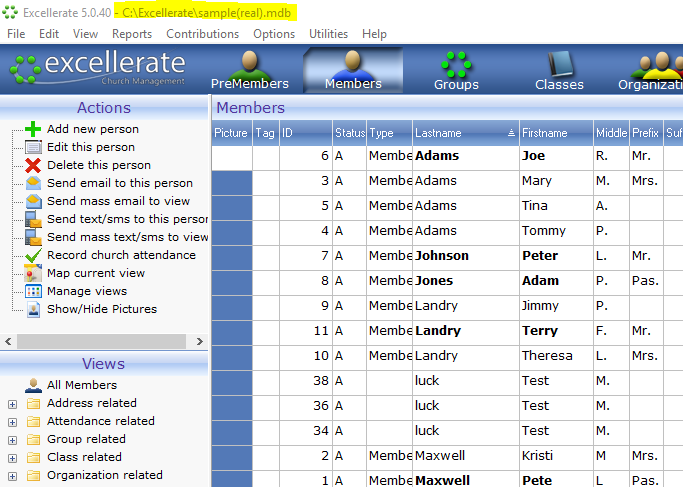Click the Type column header
The width and height of the screenshot is (683, 487).
[390, 133]
